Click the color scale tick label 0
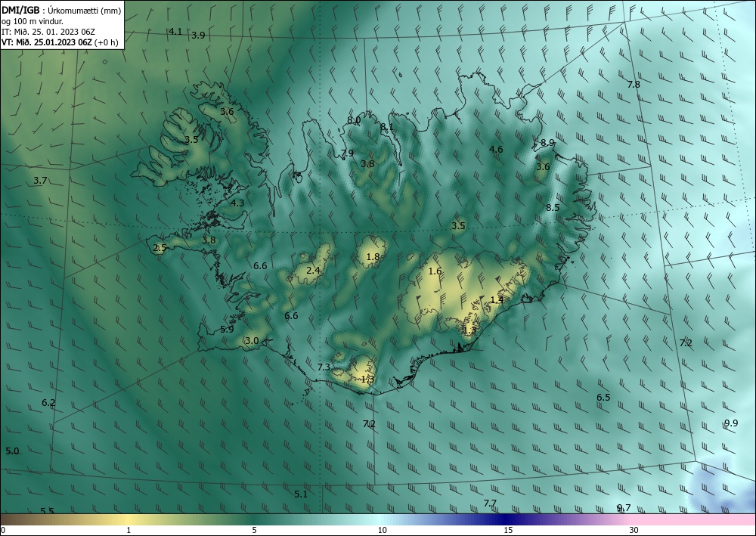The width and height of the screenshot is (756, 536). [x=3, y=530]
